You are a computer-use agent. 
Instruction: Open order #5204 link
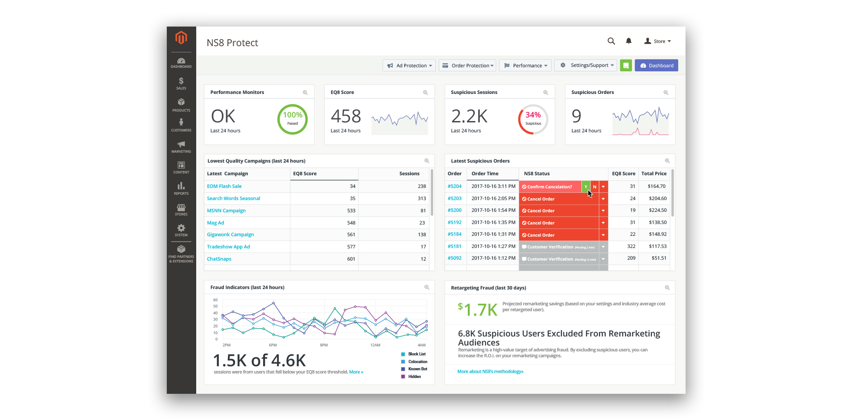[455, 186]
